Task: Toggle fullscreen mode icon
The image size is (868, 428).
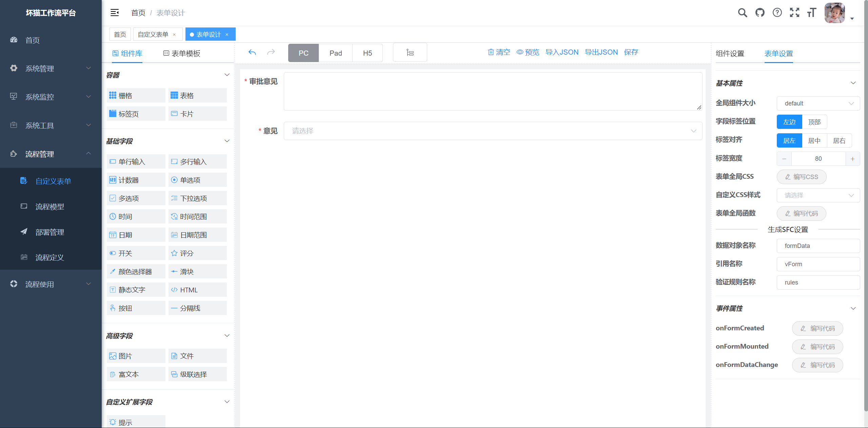Action: (x=794, y=13)
